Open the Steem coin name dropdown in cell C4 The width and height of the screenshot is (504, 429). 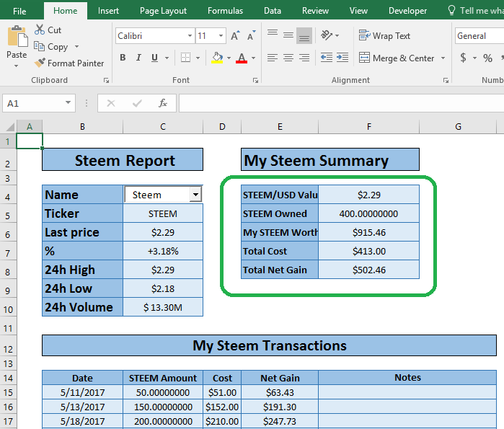point(195,195)
